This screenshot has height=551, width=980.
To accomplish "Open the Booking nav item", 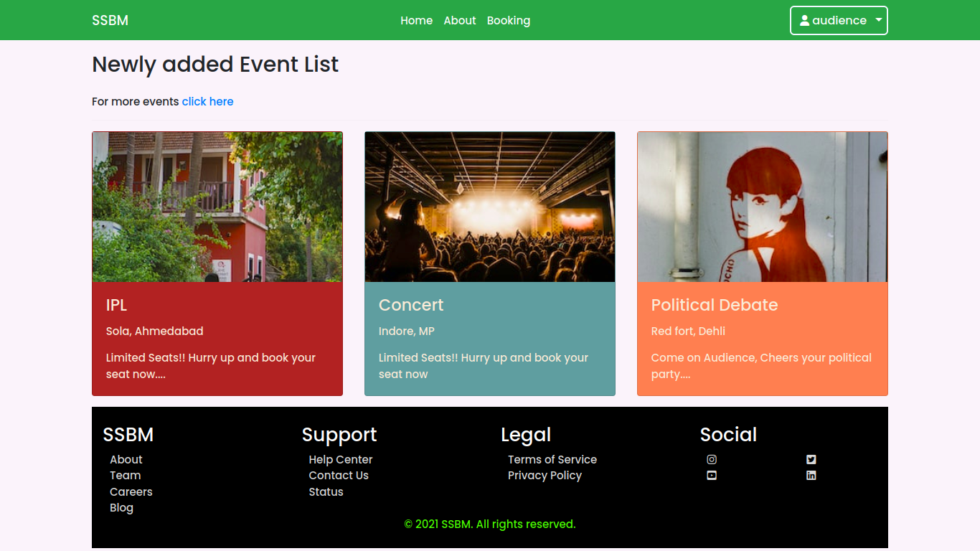I will point(508,21).
